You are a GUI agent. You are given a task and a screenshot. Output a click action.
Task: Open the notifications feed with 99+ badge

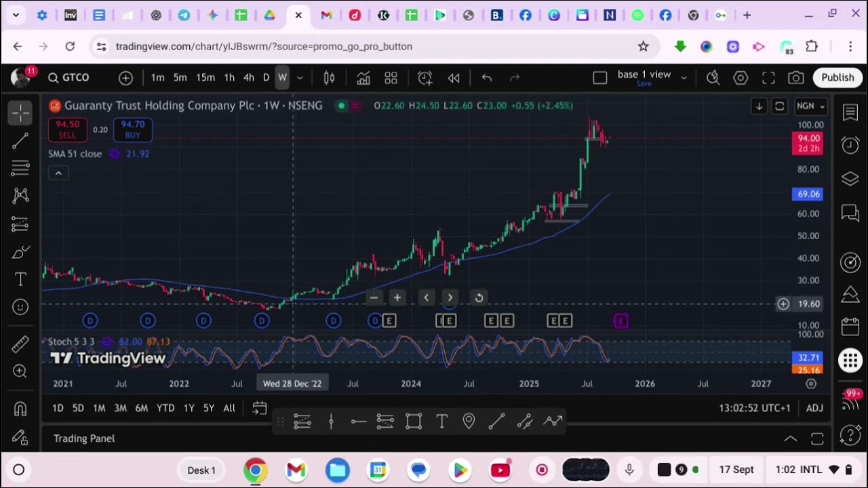[850, 401]
